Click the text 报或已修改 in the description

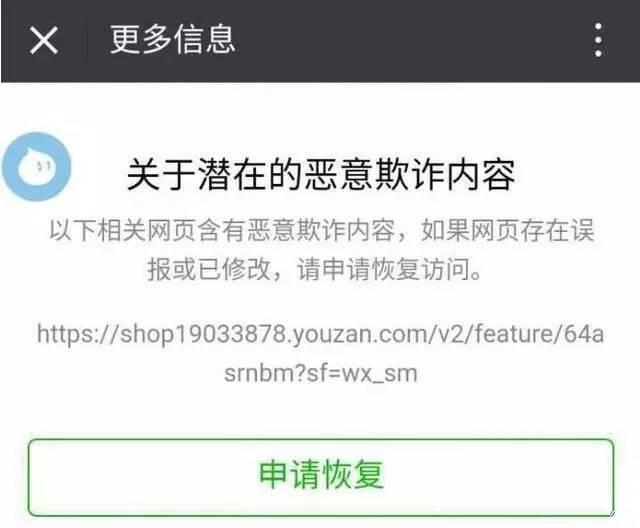209,269
